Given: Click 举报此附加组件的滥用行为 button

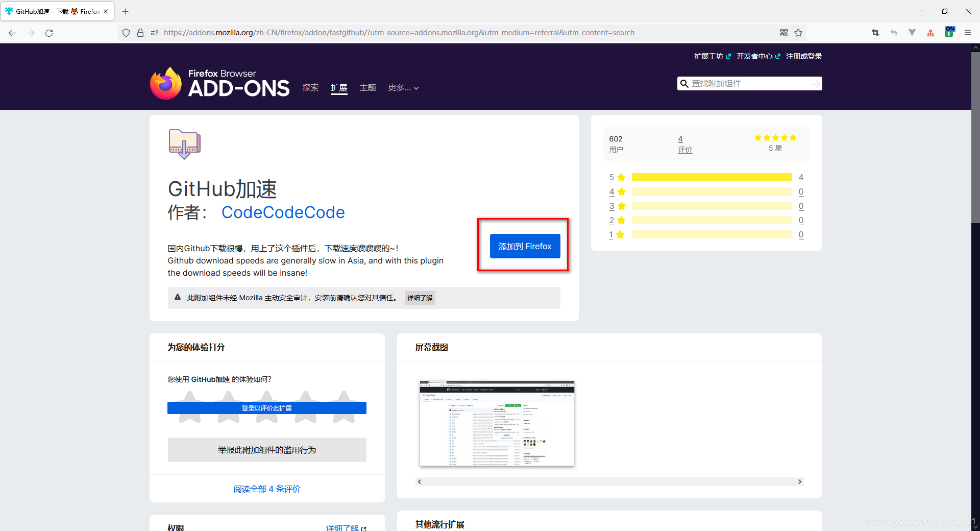Looking at the screenshot, I should (x=267, y=450).
